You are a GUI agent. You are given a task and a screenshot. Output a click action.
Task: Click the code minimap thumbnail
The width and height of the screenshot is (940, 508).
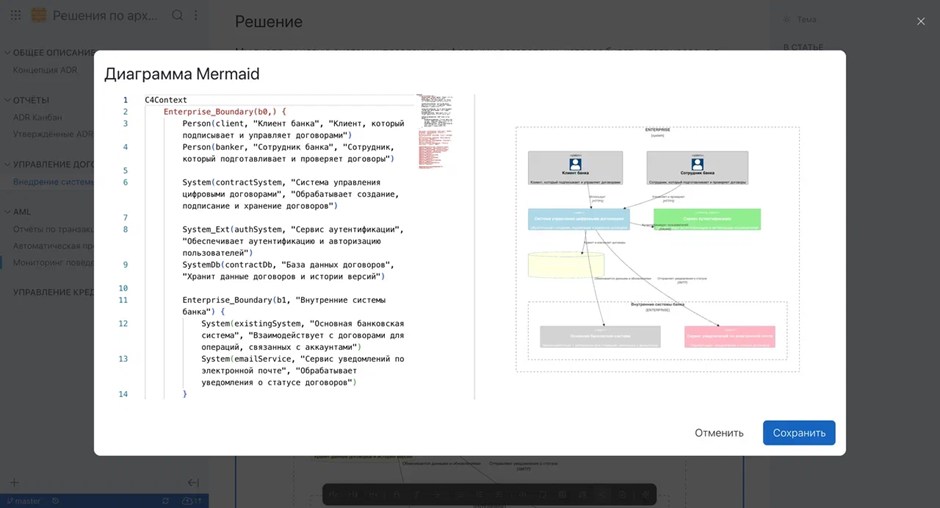click(435, 131)
